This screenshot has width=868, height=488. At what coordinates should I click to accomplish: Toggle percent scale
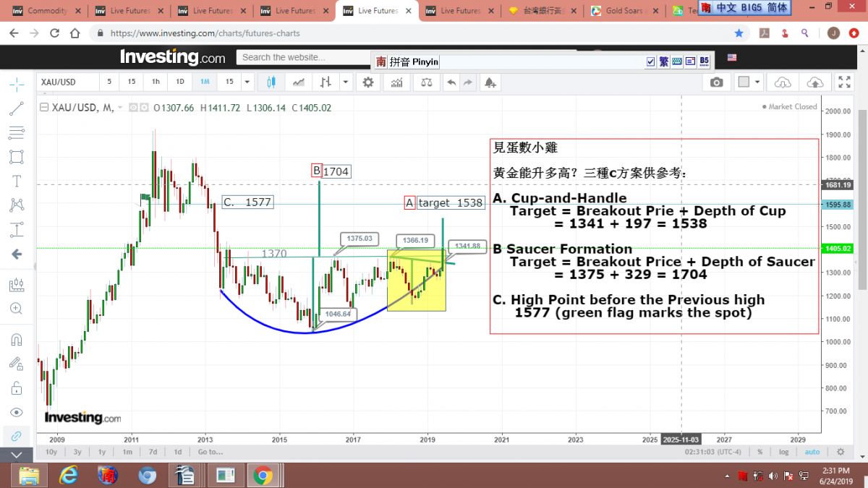760,452
